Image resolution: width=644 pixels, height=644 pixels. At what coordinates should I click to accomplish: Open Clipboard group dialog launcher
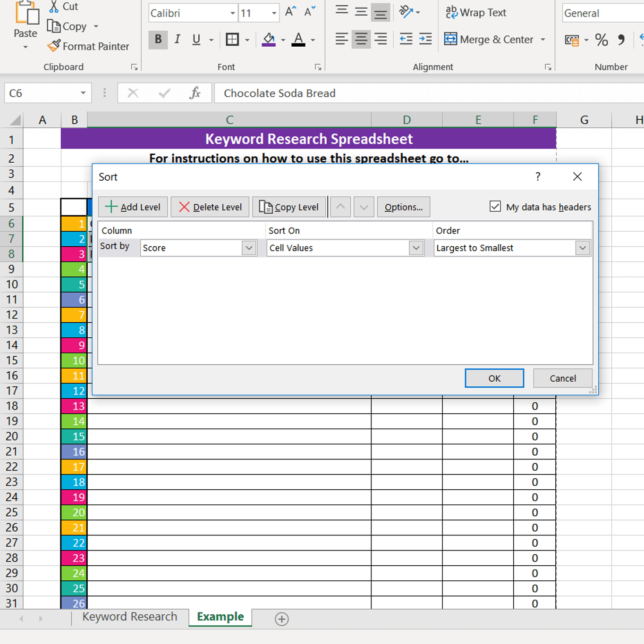[x=134, y=67]
